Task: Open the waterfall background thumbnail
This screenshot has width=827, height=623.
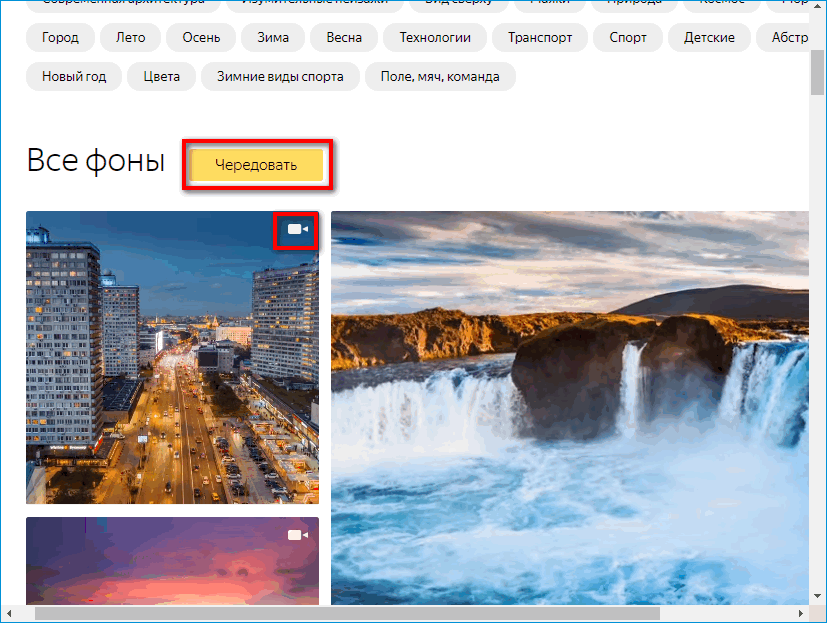Action: click(570, 400)
